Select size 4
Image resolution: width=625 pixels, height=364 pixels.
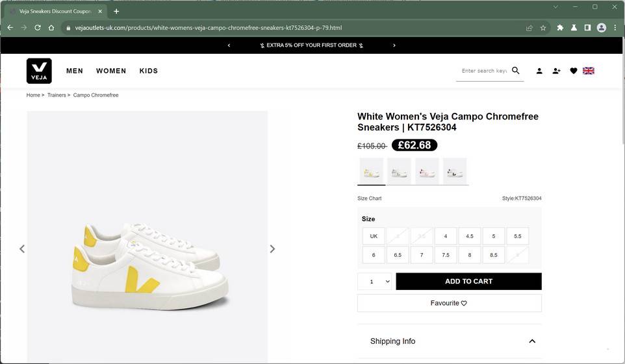click(446, 236)
